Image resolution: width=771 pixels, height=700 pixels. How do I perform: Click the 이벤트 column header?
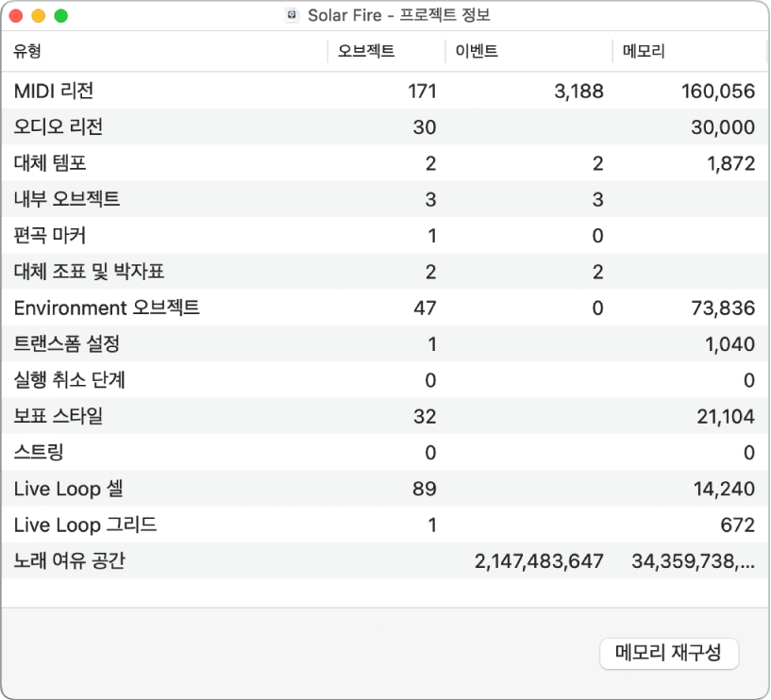(x=477, y=51)
